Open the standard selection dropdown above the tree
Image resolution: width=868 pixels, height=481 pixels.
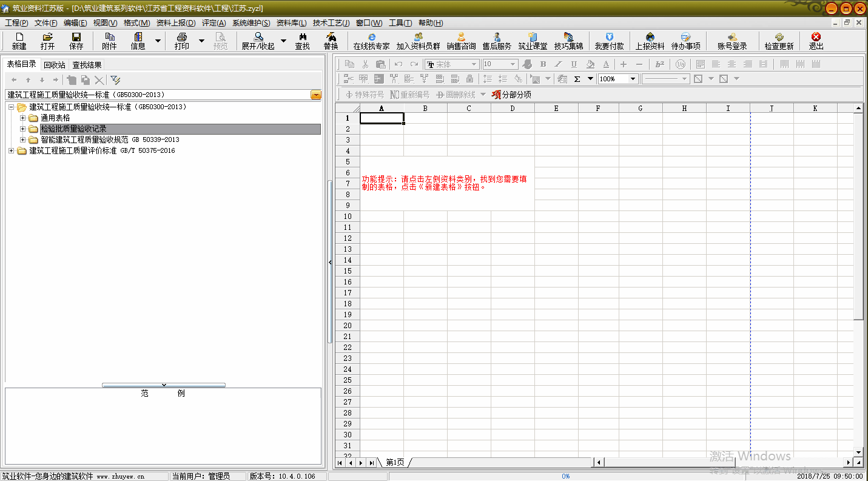[x=316, y=95]
